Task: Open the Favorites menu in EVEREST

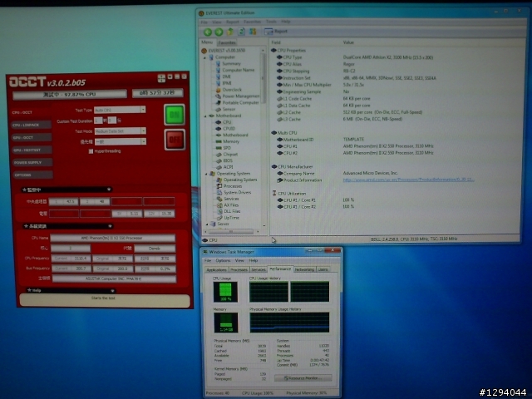Action: click(x=253, y=22)
